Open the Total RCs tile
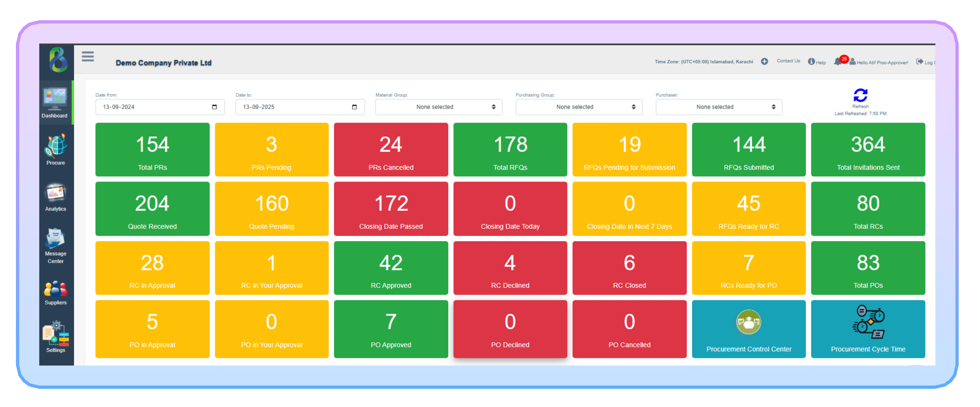 pos(868,209)
